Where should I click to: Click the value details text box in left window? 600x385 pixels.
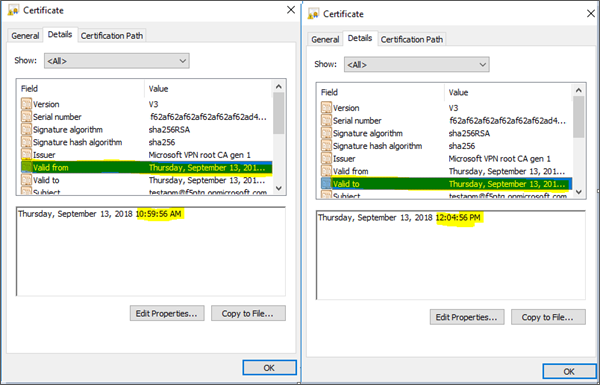(151, 251)
